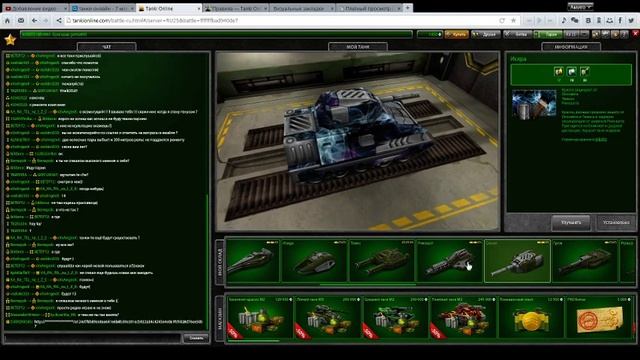
Task: Click the gold star rank icon
Action: point(10,40)
